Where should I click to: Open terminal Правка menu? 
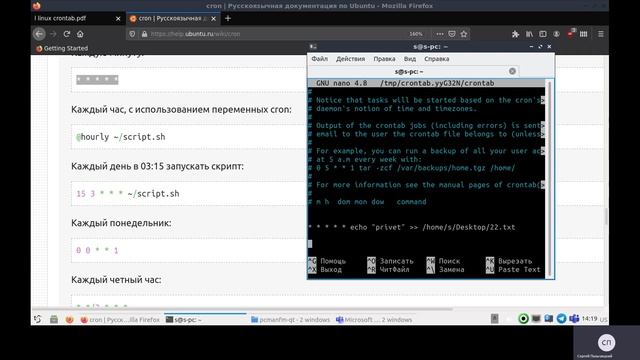pos(384,59)
